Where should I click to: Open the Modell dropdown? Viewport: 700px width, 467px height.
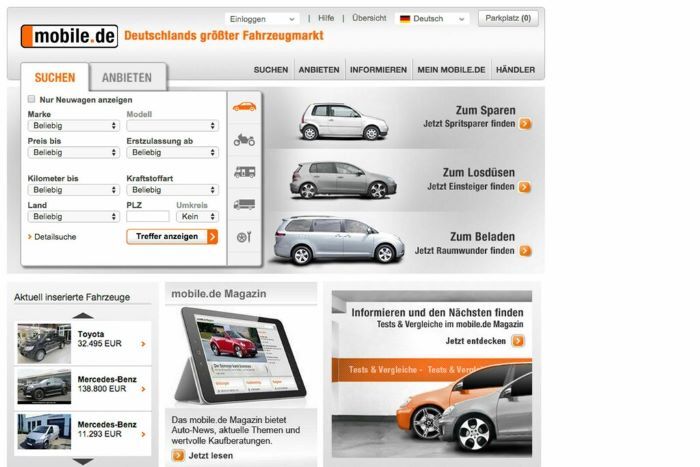(173, 126)
